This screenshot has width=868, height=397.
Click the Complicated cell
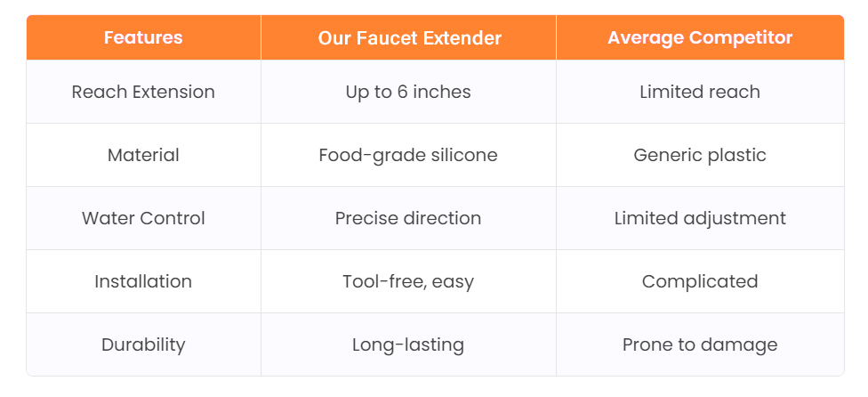coord(700,281)
